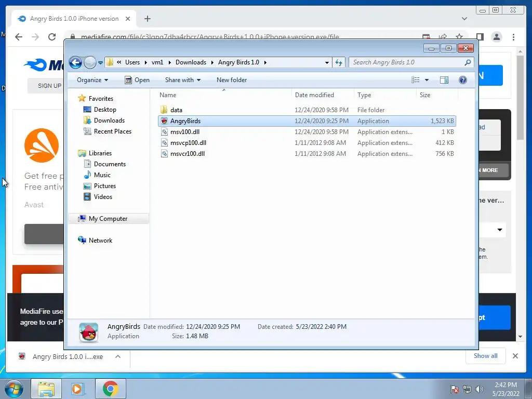Open Chrome side panel icon
The image size is (532, 399).
pyautogui.click(x=480, y=37)
